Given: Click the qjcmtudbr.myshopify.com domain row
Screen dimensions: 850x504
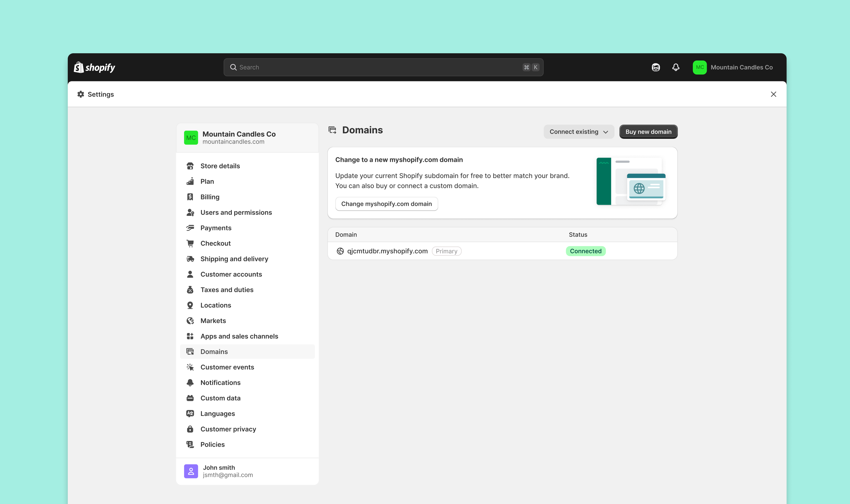Looking at the screenshot, I should tap(502, 251).
